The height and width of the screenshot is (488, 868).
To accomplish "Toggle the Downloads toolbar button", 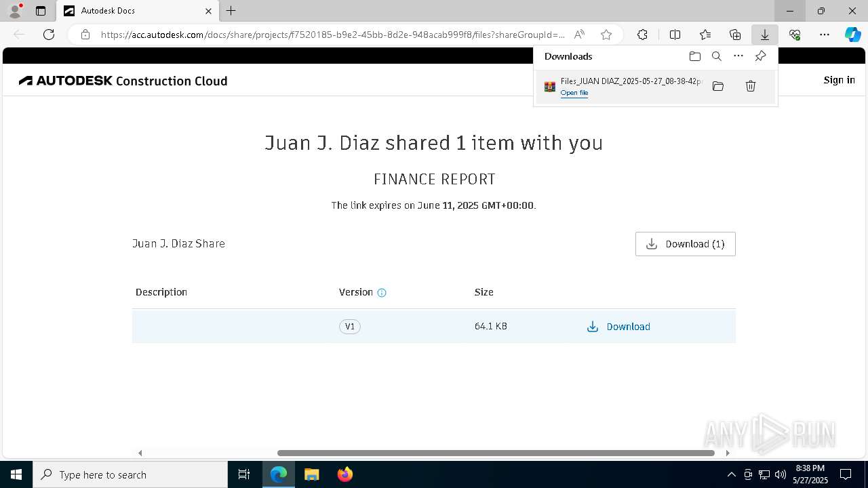I will click(x=764, y=35).
